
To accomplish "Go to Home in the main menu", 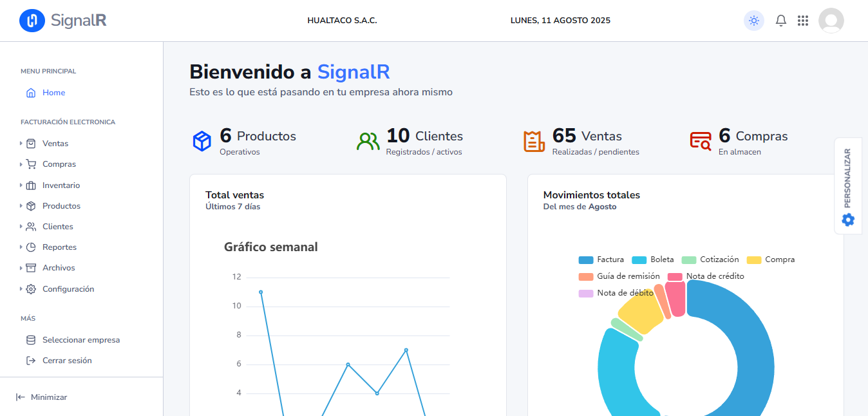I will coord(54,93).
